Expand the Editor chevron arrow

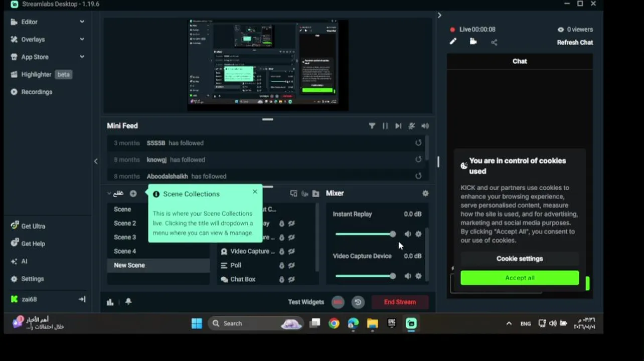click(82, 22)
